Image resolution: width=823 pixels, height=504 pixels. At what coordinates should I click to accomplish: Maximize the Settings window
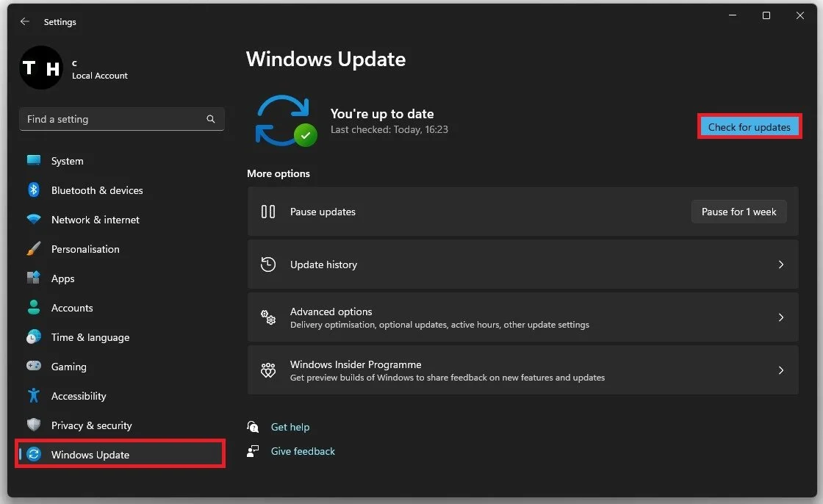[766, 15]
